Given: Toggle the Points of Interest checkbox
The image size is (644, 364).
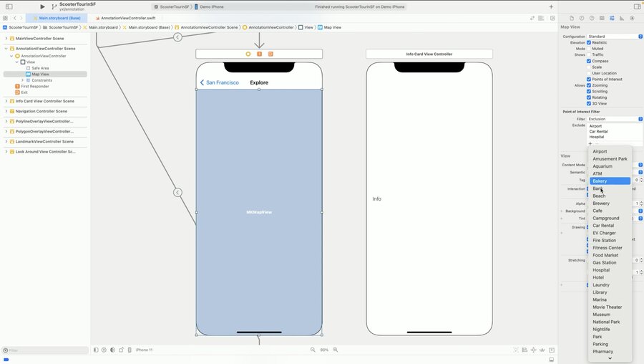Looking at the screenshot, I should (x=589, y=79).
